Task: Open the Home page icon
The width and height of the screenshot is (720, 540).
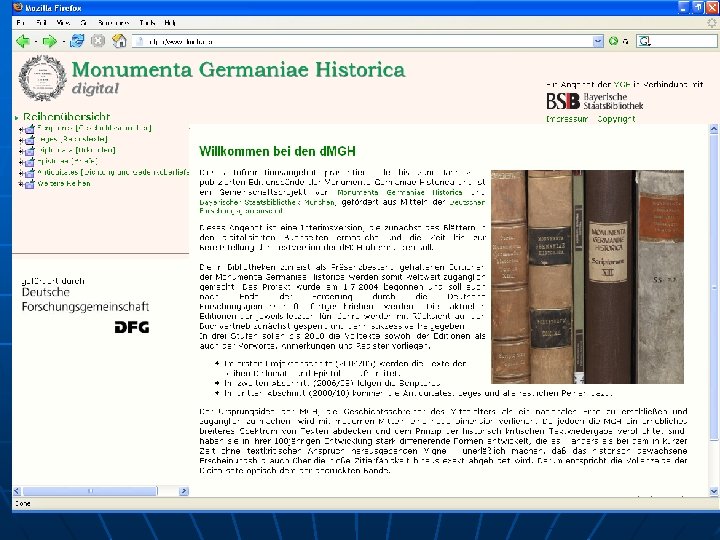Action: 119,41
